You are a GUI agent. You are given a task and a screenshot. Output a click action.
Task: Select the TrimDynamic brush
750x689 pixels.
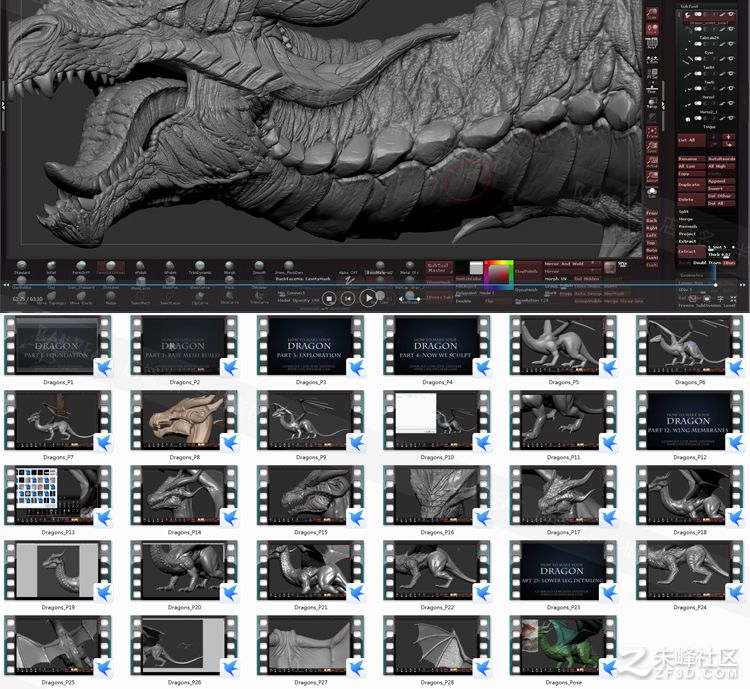[x=199, y=266]
